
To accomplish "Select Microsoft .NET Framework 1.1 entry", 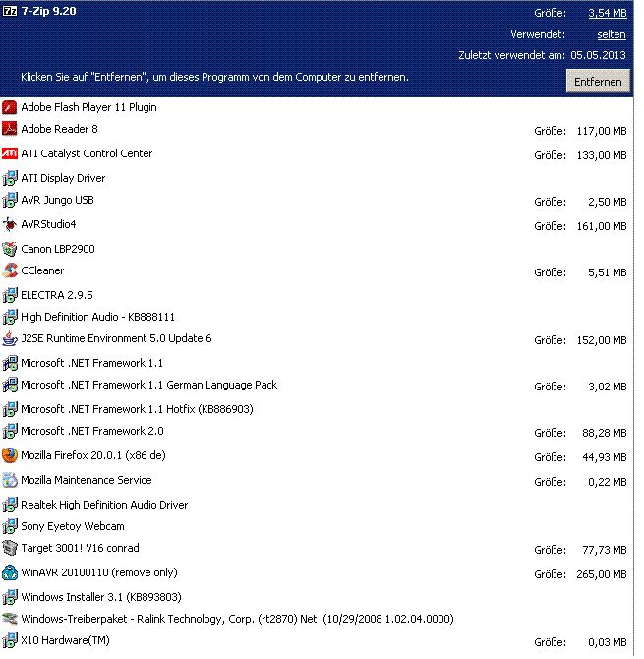I will pos(92,363).
